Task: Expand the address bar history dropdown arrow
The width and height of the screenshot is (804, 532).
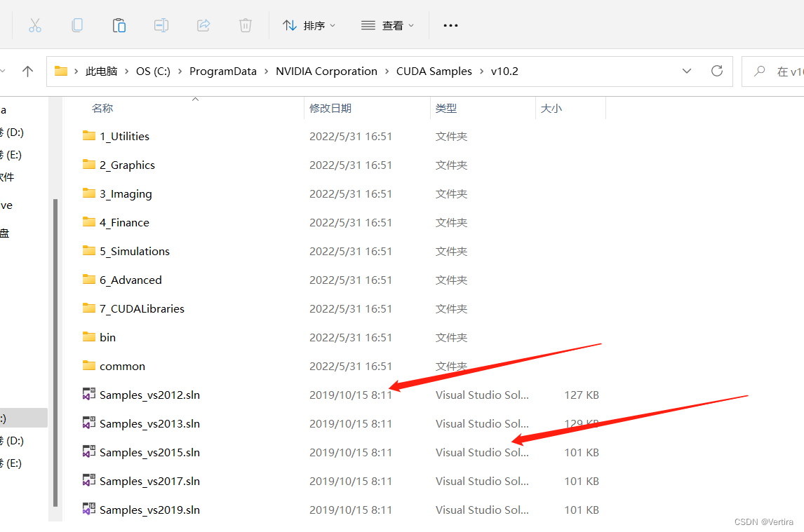Action: pyautogui.click(x=686, y=71)
